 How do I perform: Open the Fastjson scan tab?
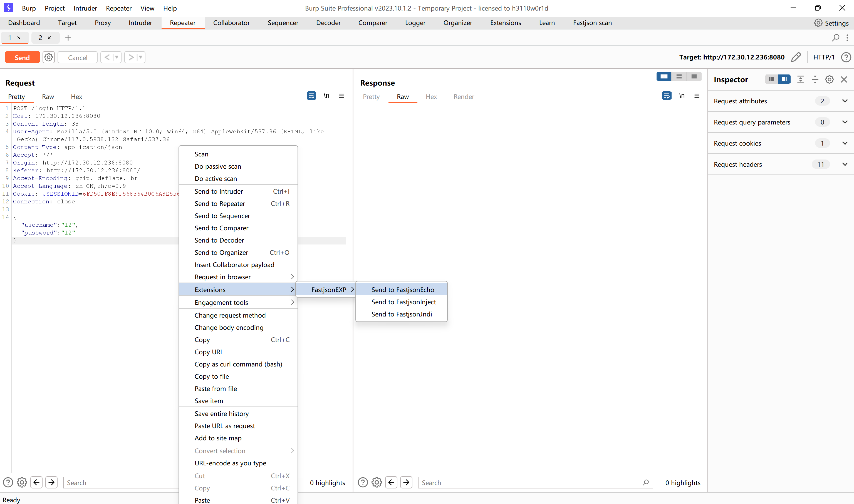click(x=592, y=23)
